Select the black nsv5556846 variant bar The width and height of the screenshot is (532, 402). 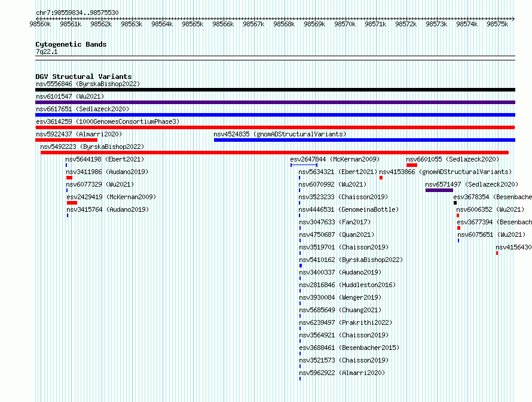pos(275,90)
